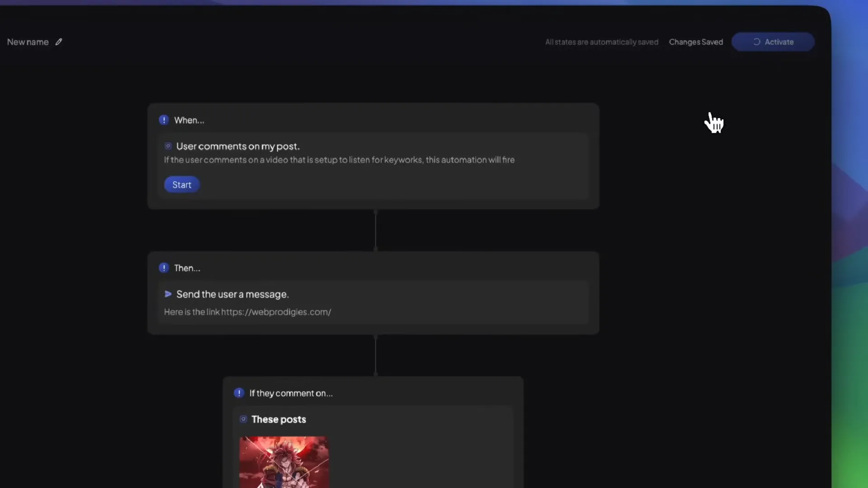Click the spinner icon in Activate button
The image size is (868, 488).
click(756, 42)
